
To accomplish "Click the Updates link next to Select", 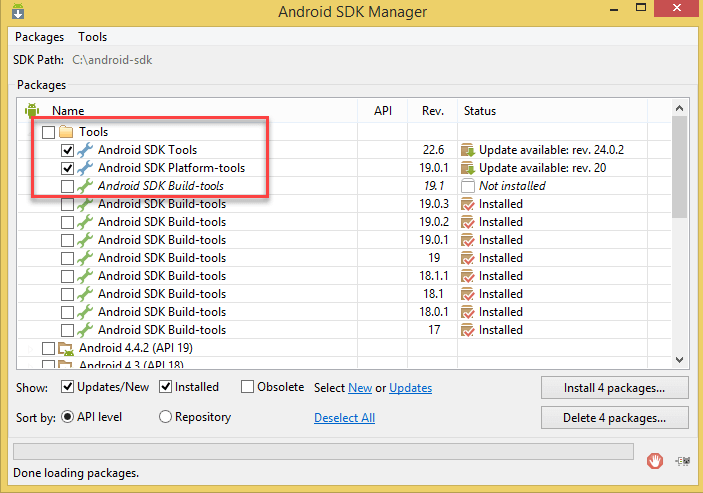I will tap(410, 388).
